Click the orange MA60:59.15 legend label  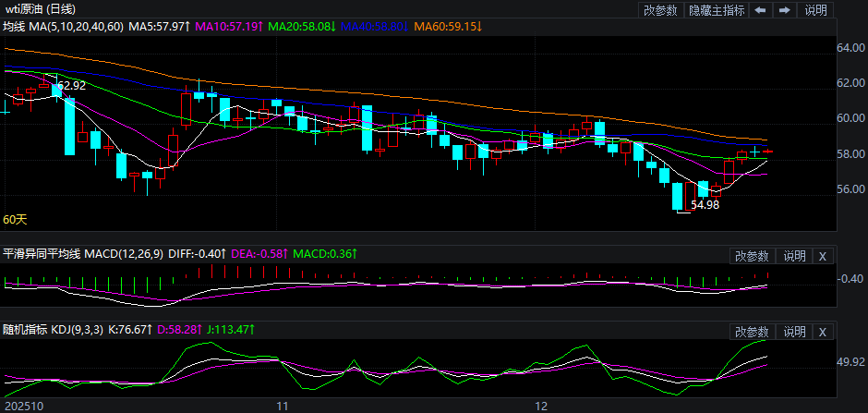coord(448,27)
